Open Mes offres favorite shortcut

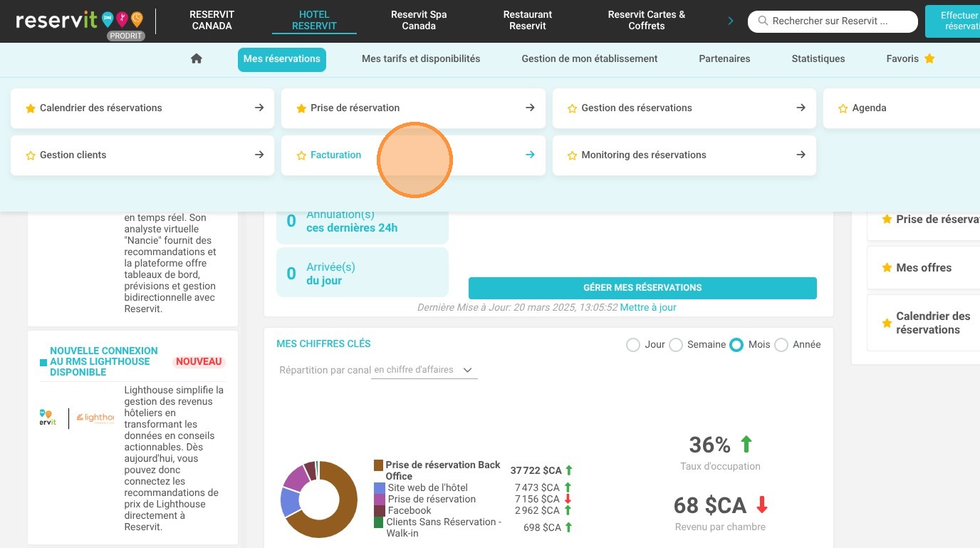coord(924,268)
